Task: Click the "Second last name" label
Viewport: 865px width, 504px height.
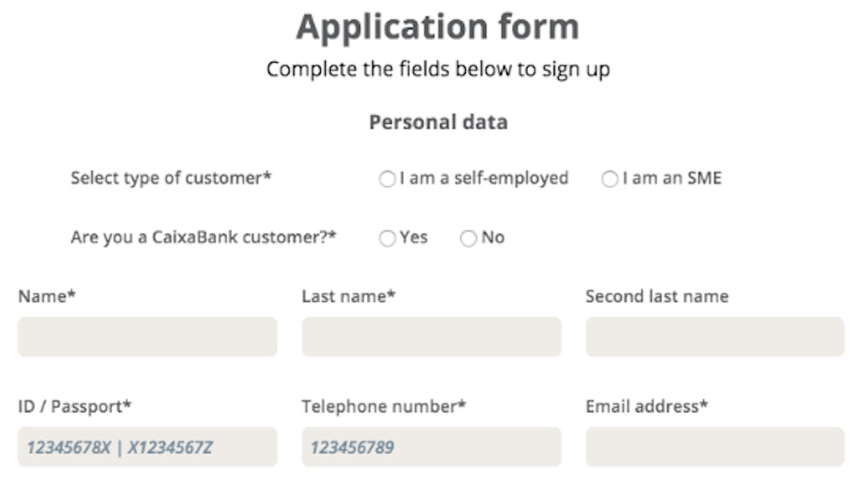Action: 657,296
